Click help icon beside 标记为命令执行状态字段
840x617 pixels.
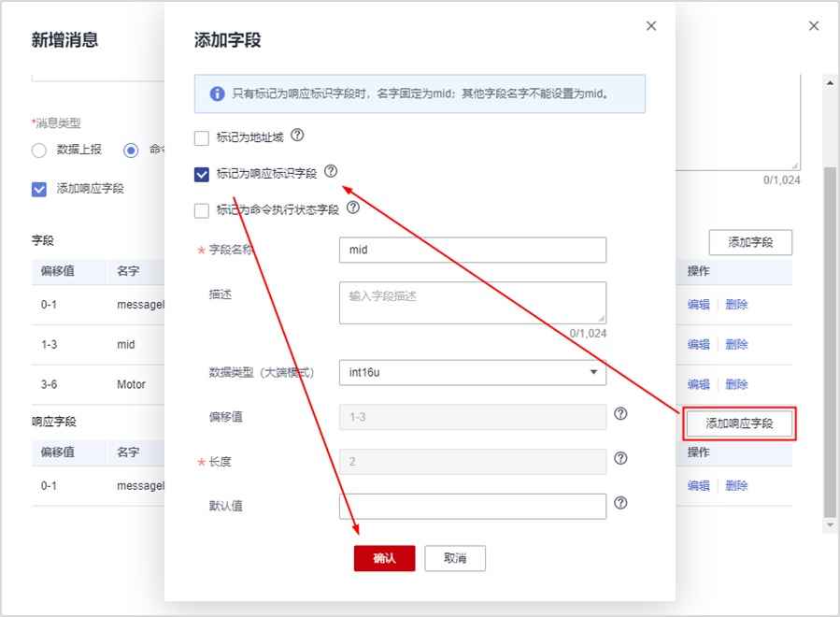point(352,208)
